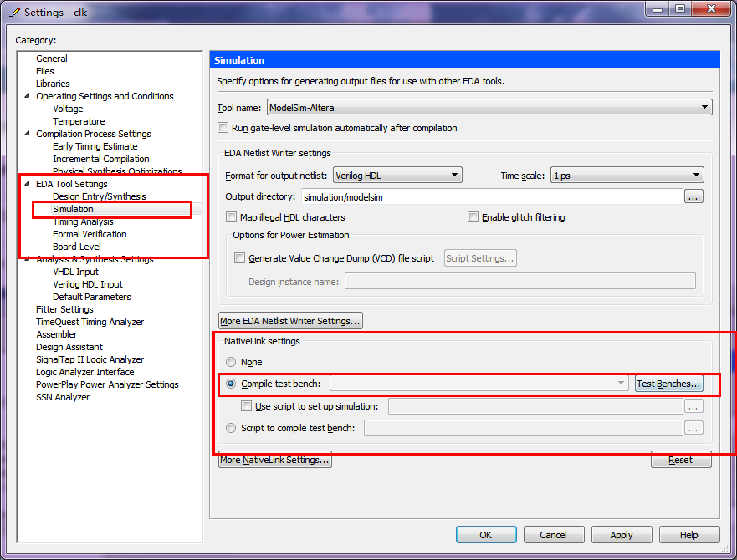Screen dimensions: 737x560
Task: Click the Output directory field
Action: 492,197
